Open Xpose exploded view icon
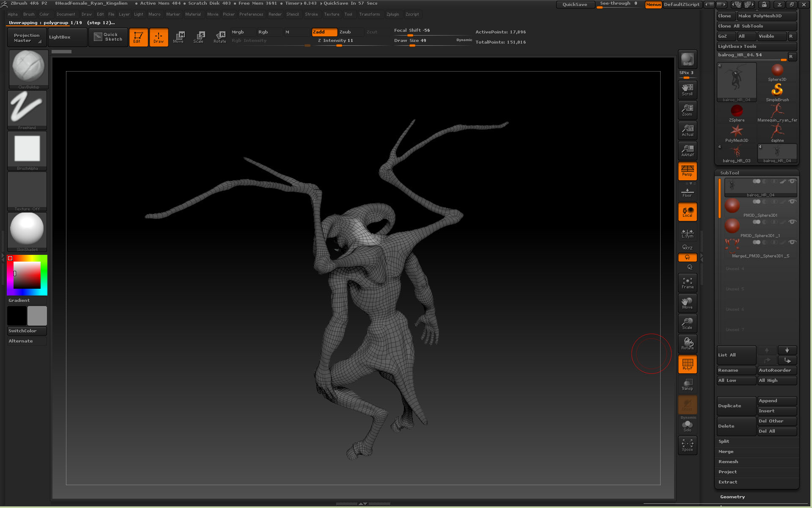This screenshot has height=508, width=812. 687,445
